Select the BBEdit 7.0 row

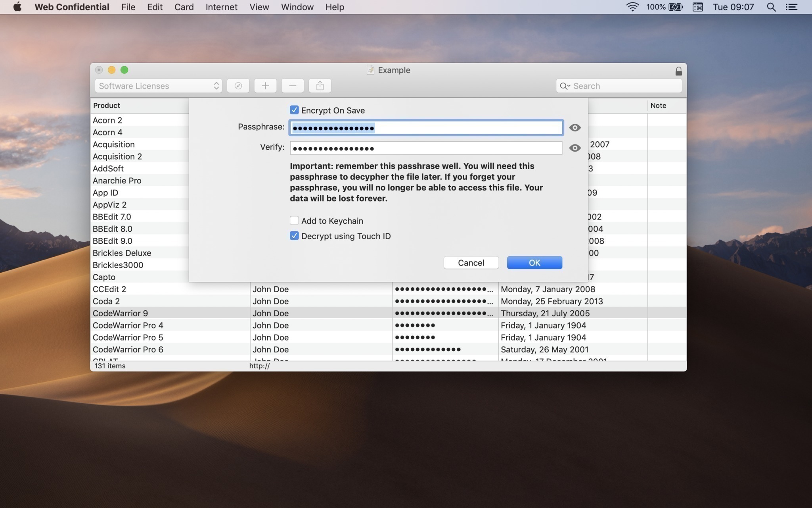140,217
